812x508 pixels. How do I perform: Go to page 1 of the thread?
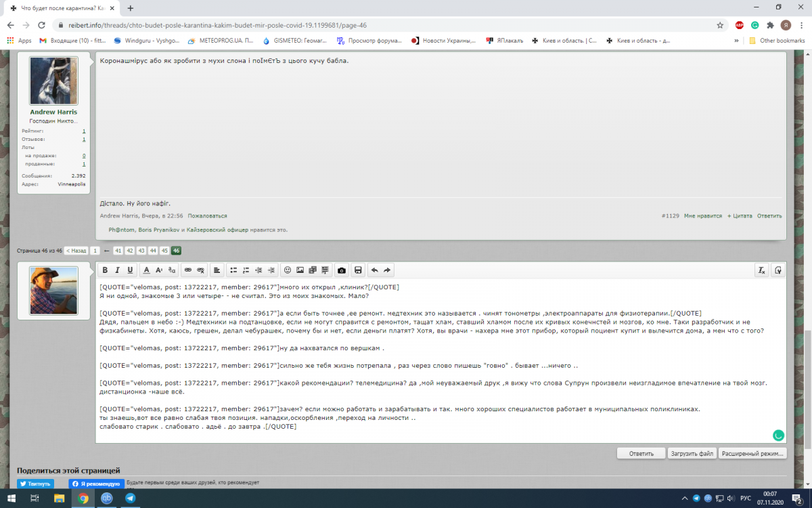[95, 251]
